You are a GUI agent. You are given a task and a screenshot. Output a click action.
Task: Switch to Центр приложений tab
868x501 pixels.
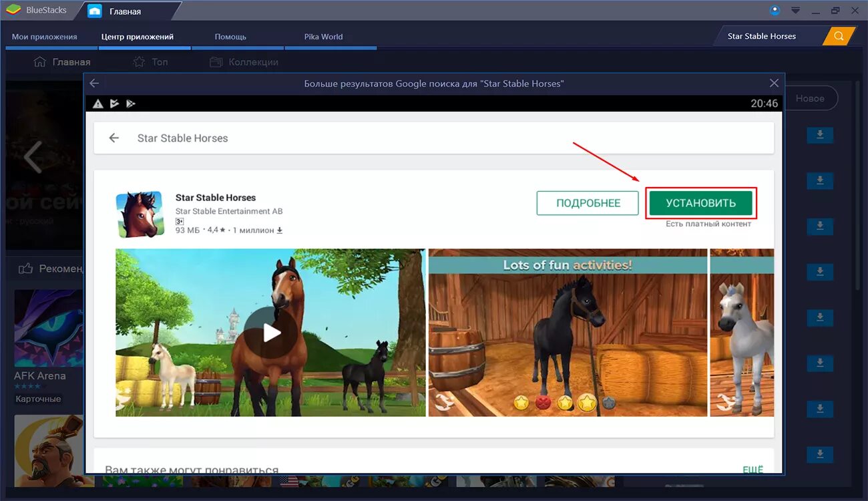tap(138, 37)
